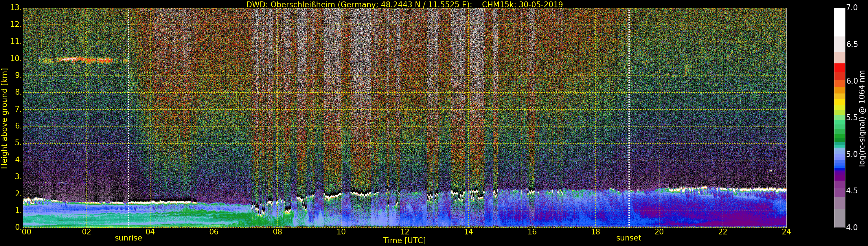Click the '06' time tick label
The image size is (868, 246).
(x=214, y=232)
